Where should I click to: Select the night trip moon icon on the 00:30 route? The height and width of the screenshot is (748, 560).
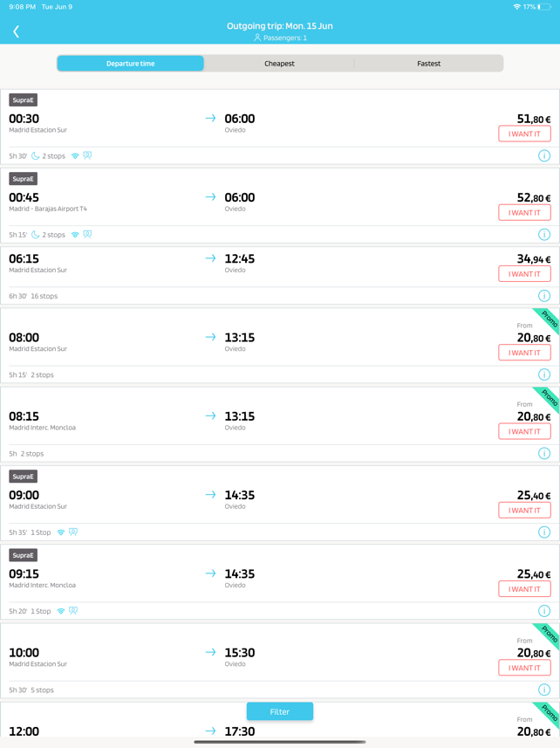(36, 155)
